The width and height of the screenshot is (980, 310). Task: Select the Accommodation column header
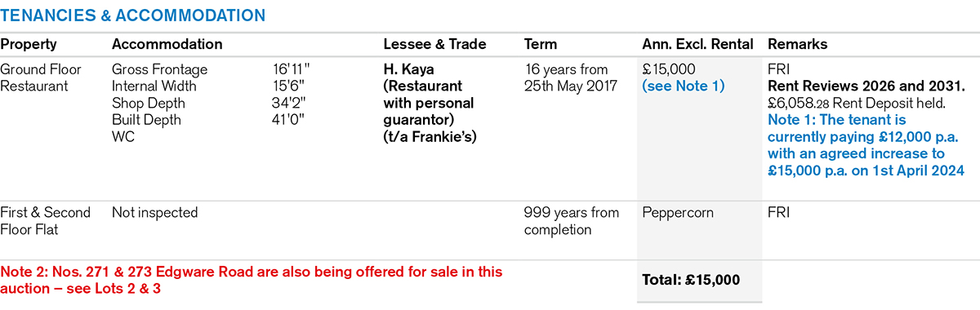coord(167,44)
